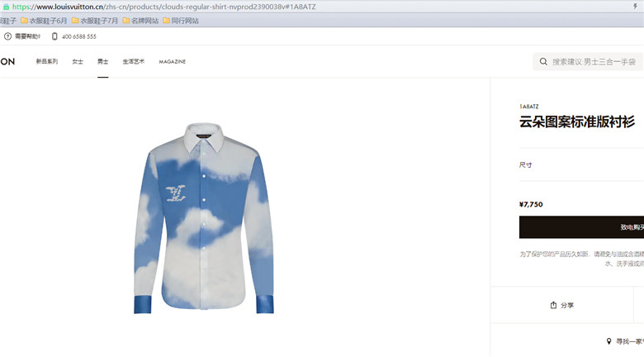
Task: Click the lightning bolt icon in address bar
Action: [x=636, y=6]
